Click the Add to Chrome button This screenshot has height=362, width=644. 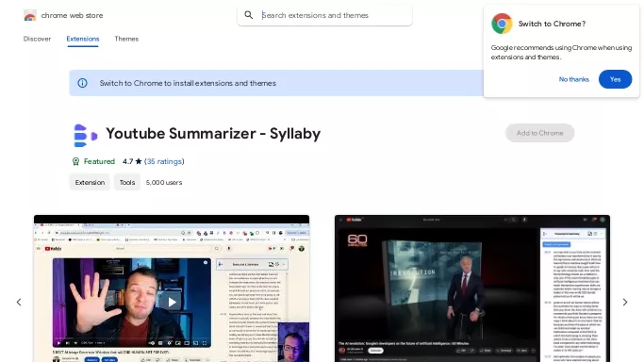pos(539,133)
